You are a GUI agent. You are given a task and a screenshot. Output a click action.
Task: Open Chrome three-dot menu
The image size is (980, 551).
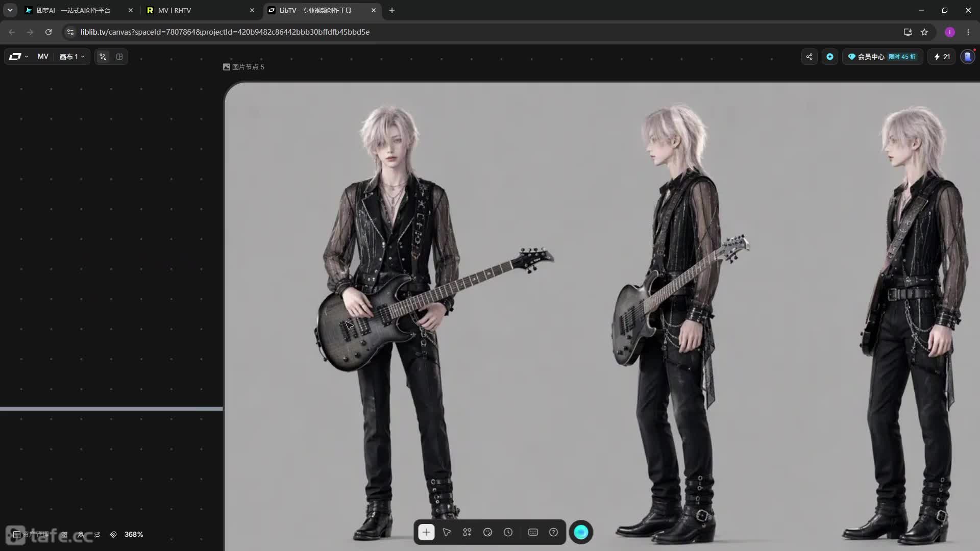pos(968,32)
